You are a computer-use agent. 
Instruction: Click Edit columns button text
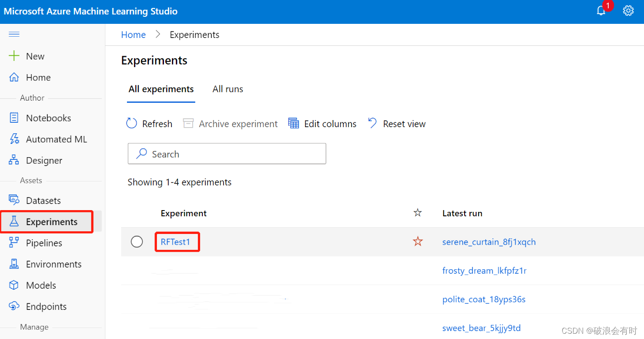[330, 124]
